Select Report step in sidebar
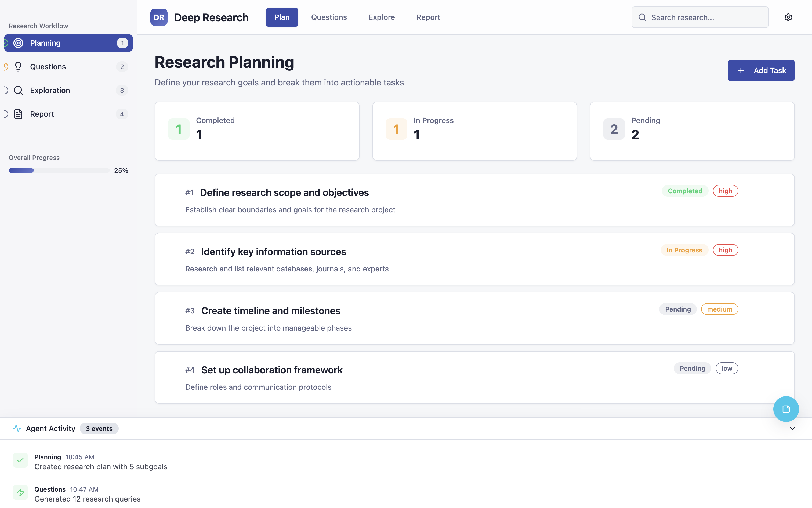Image resolution: width=812 pixels, height=508 pixels. click(x=68, y=114)
